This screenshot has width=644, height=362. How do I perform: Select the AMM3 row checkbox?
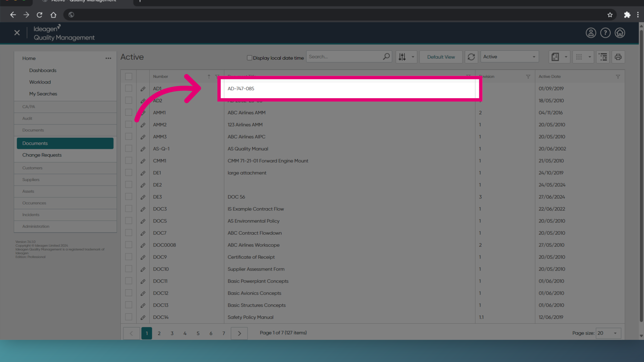coord(128,136)
